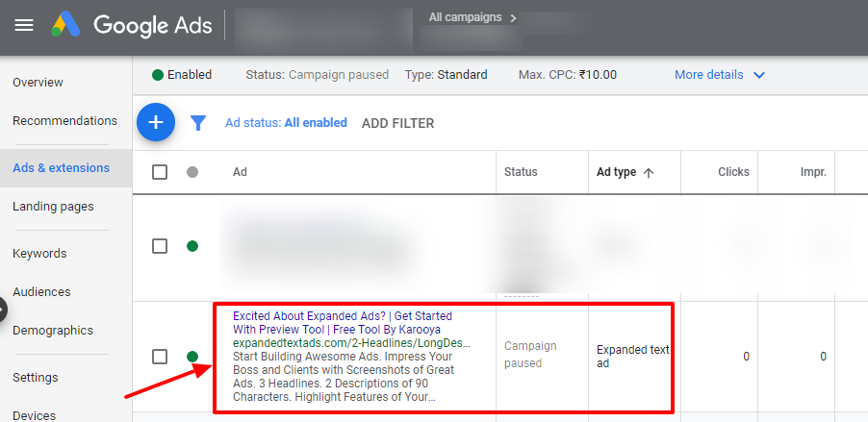Open All campaigns breadcrumb
The width and height of the screenshot is (868, 422).
point(465,17)
